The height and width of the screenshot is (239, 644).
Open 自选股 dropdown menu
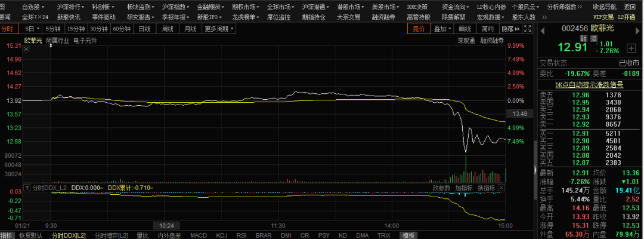[33, 7]
